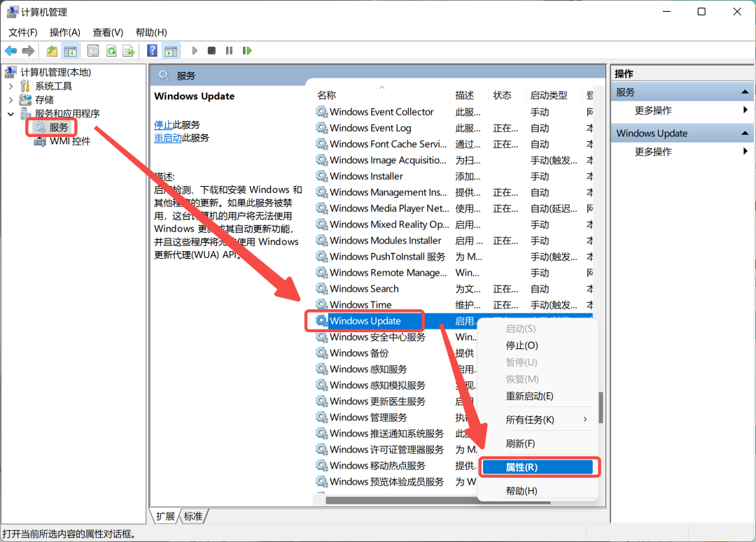Select Windows Media Player Network row

tap(453, 208)
